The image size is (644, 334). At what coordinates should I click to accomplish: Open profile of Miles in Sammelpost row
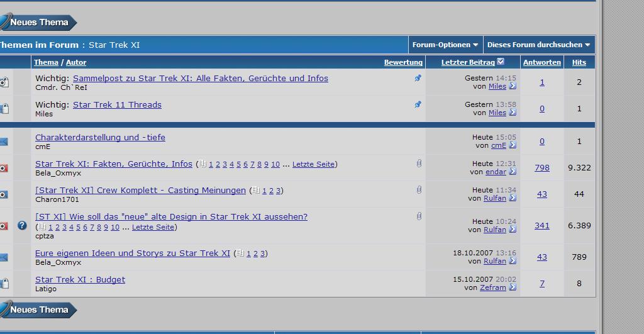[497, 86]
